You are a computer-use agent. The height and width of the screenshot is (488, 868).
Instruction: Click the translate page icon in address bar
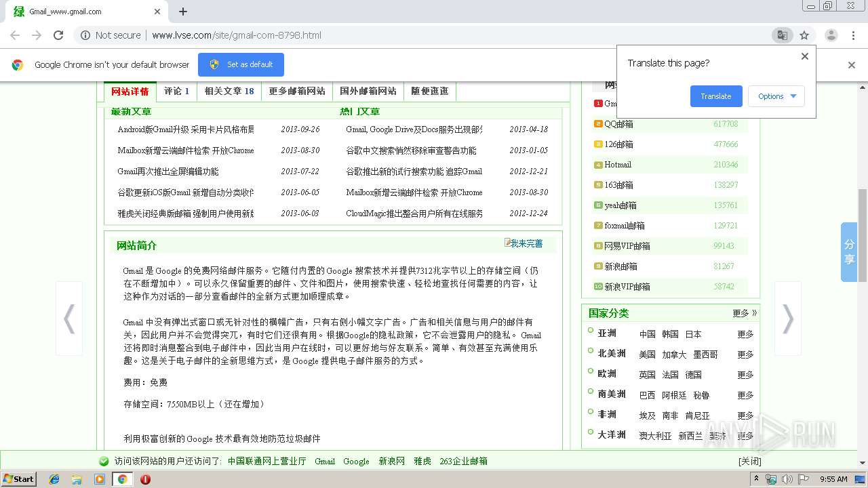(x=782, y=35)
